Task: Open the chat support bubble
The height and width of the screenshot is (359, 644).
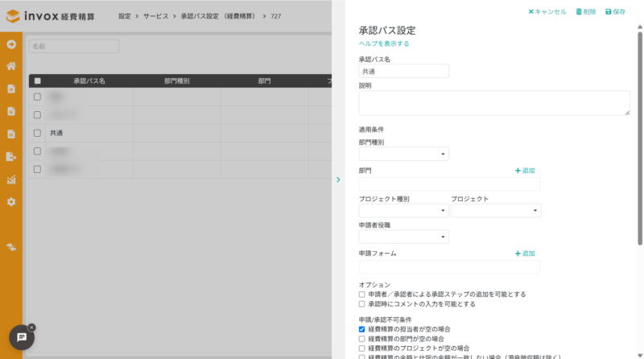Action: (x=22, y=337)
